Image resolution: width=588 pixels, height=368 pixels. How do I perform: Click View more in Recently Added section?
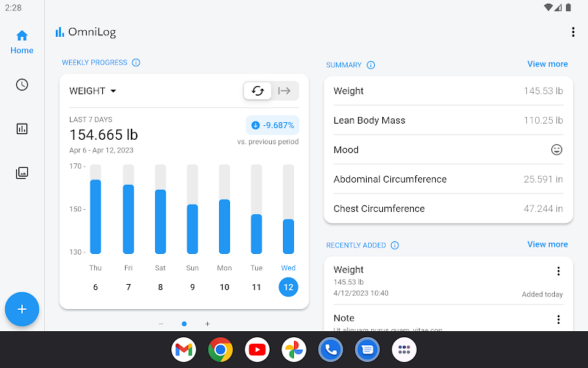click(x=548, y=244)
